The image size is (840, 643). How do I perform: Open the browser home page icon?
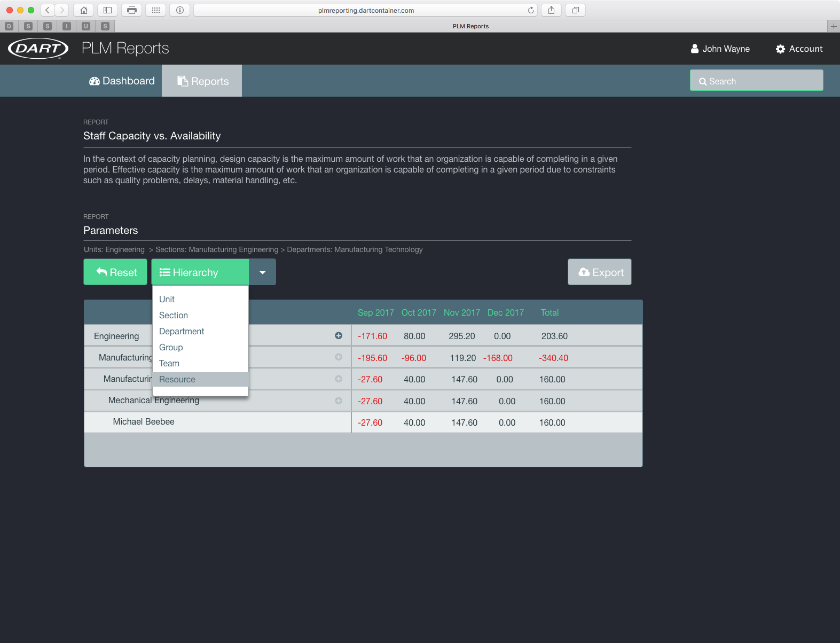click(x=83, y=10)
